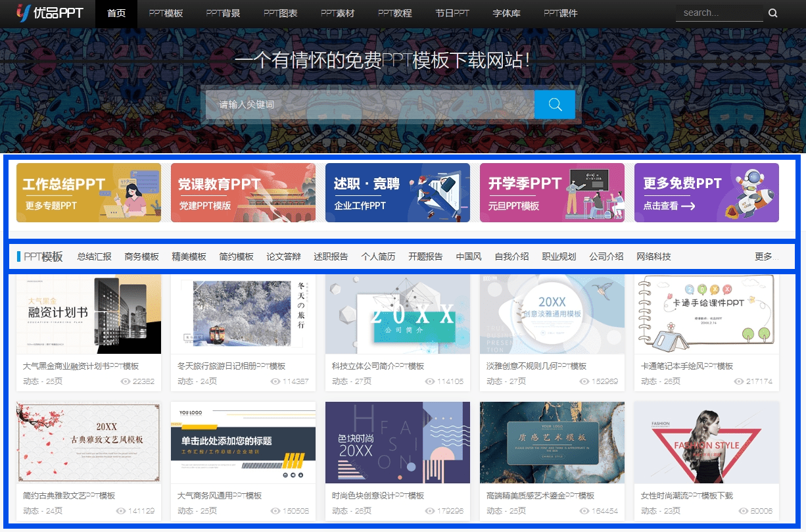Click the eye icon beside 217174
806x532 pixels.
(739, 381)
